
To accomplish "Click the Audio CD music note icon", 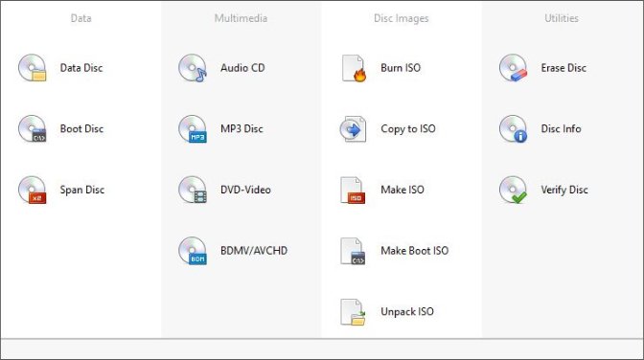I will tap(193, 68).
